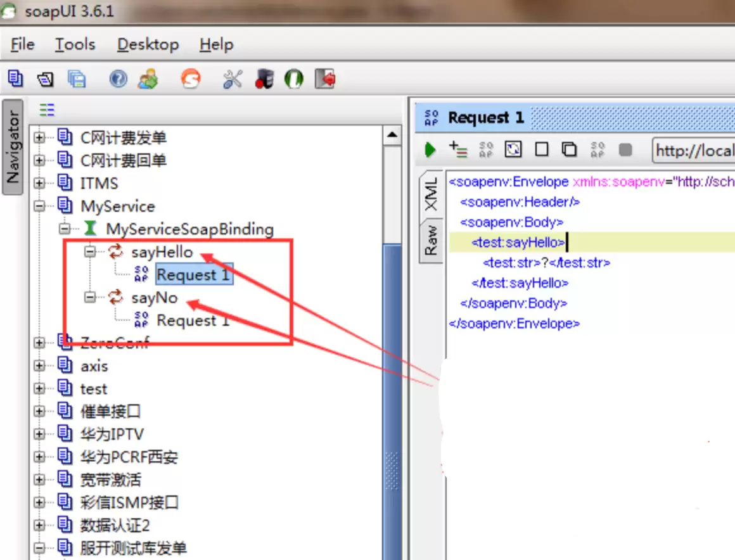Select the sayHello operation
This screenshot has height=560, width=735.
[x=162, y=252]
